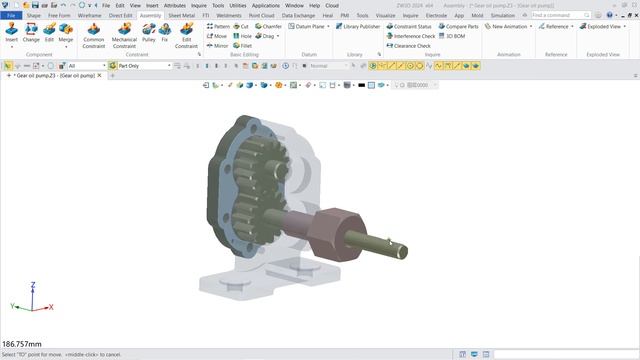Select the Hole tool
Screen dimensions: 640x360
coord(242,36)
